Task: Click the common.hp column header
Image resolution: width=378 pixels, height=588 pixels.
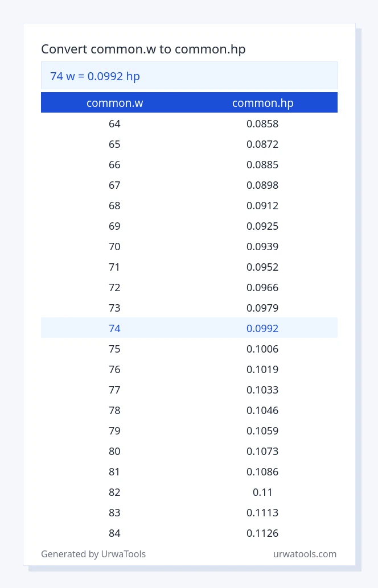Action: click(263, 103)
